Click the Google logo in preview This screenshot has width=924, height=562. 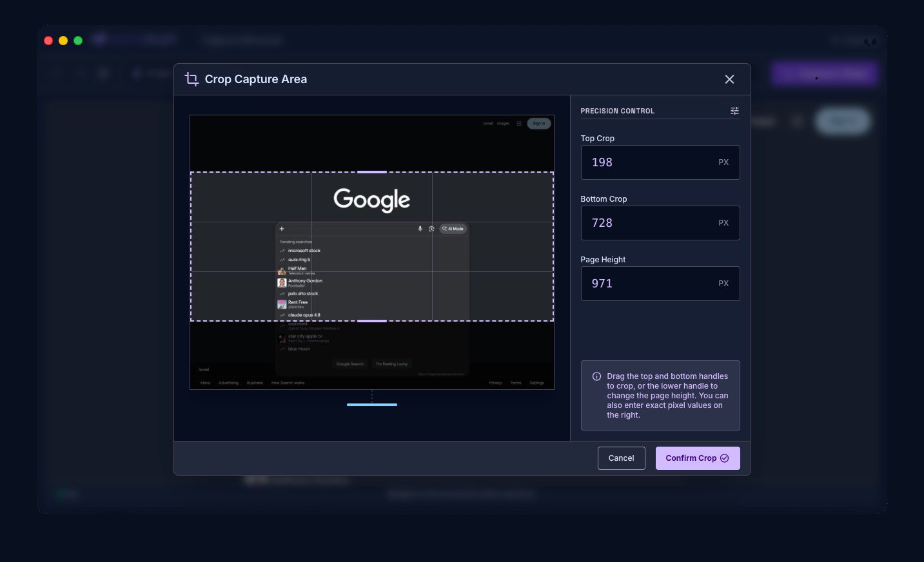pos(371,200)
